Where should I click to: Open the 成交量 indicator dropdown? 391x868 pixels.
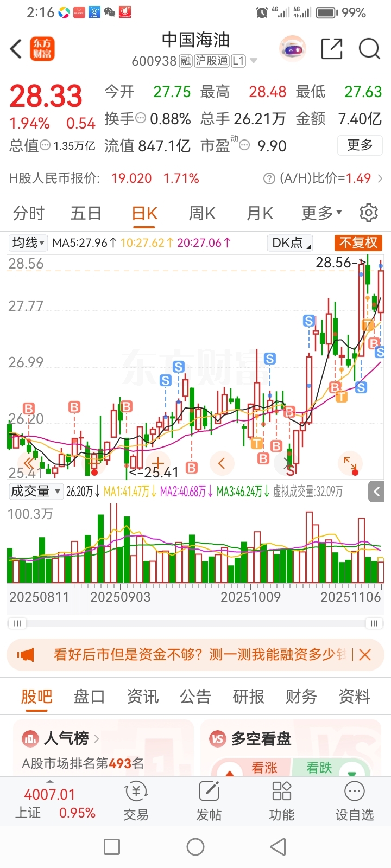(x=36, y=492)
